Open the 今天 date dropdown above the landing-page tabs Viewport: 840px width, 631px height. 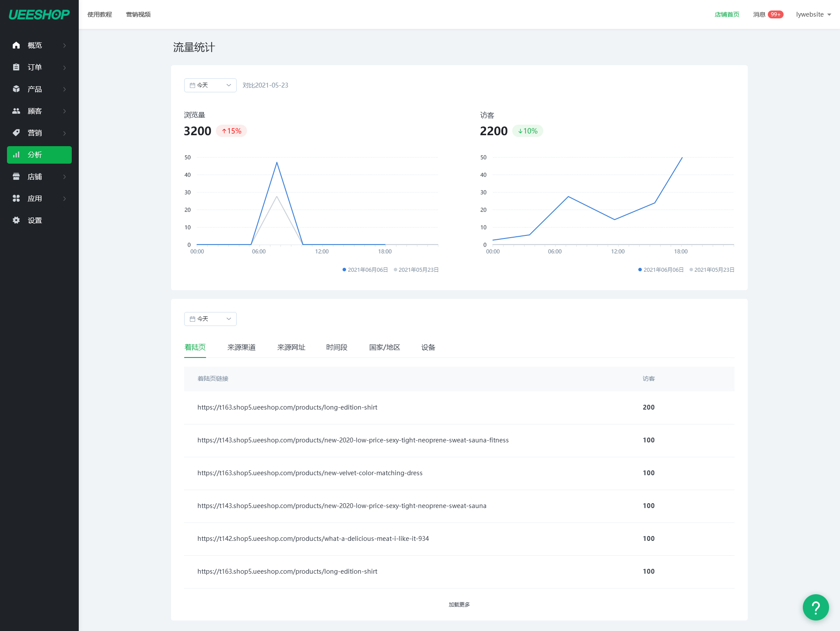tap(210, 319)
